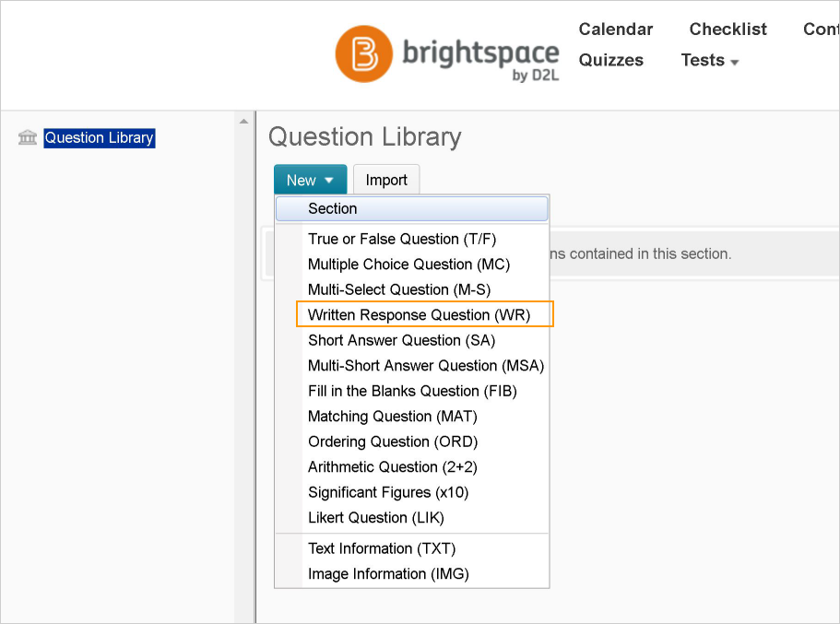The height and width of the screenshot is (624, 840).
Task: Pick Arithmetic Question (2+2)
Action: coord(393,467)
